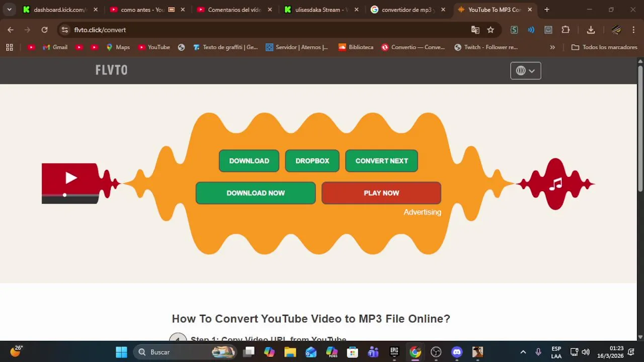Open the Convertio bookmark

(x=413, y=47)
